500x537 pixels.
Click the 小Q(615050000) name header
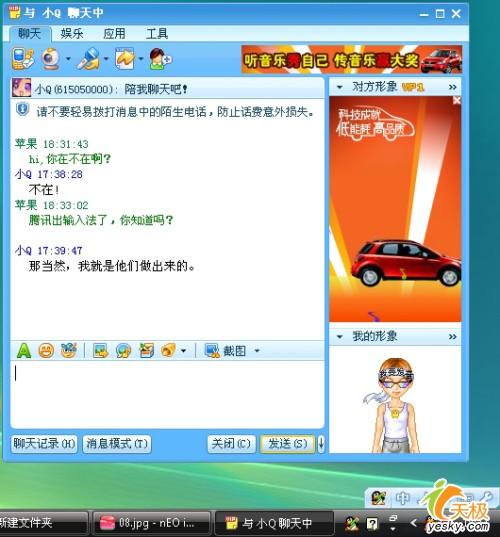click(x=73, y=89)
